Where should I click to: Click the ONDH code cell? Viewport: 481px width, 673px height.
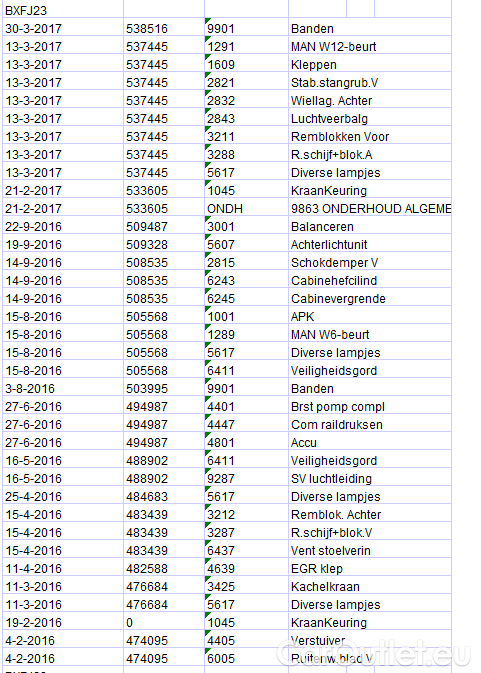point(246,208)
